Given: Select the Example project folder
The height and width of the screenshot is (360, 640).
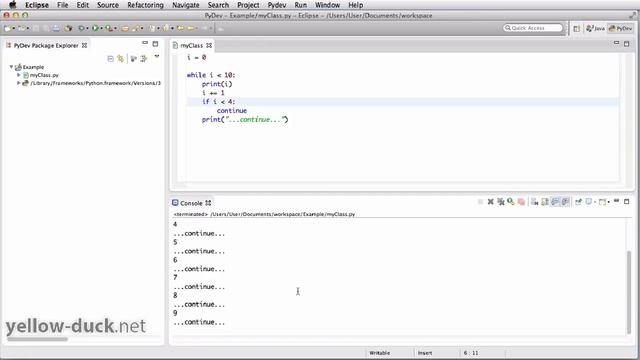Looking at the screenshot, I should coord(33,67).
